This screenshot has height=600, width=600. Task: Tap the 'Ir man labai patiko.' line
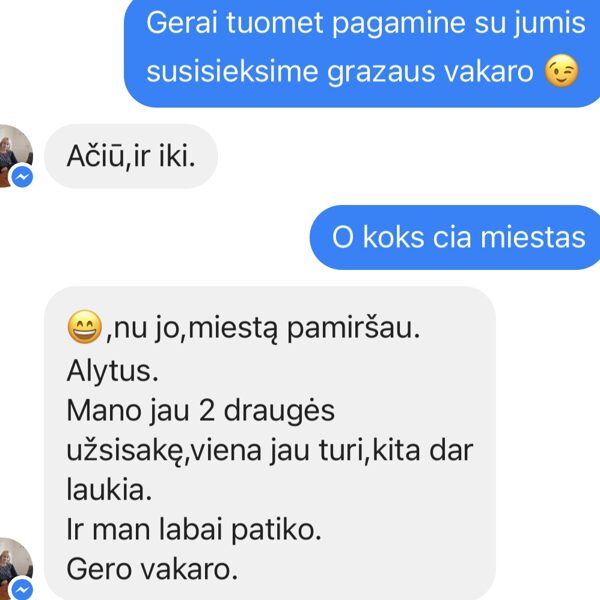[194, 530]
